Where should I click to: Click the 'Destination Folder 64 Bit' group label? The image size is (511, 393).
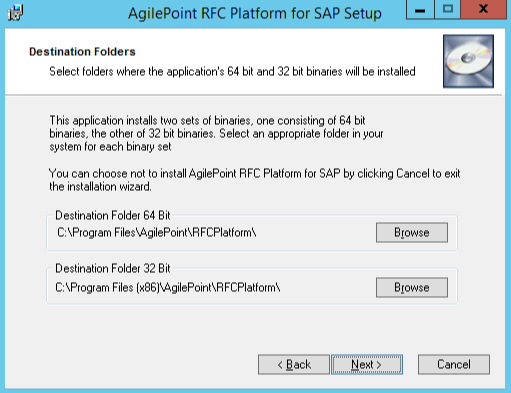(x=113, y=215)
